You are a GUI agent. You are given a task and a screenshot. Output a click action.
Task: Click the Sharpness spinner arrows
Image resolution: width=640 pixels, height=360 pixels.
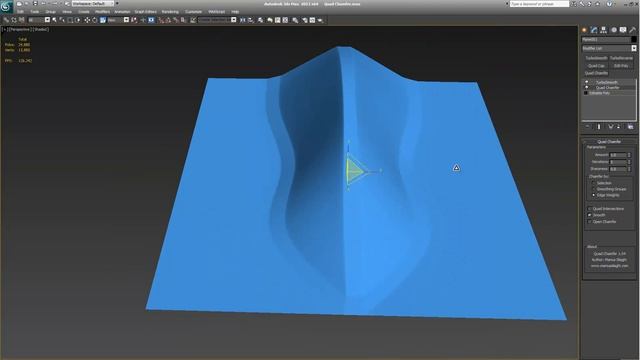pyautogui.click(x=629, y=169)
